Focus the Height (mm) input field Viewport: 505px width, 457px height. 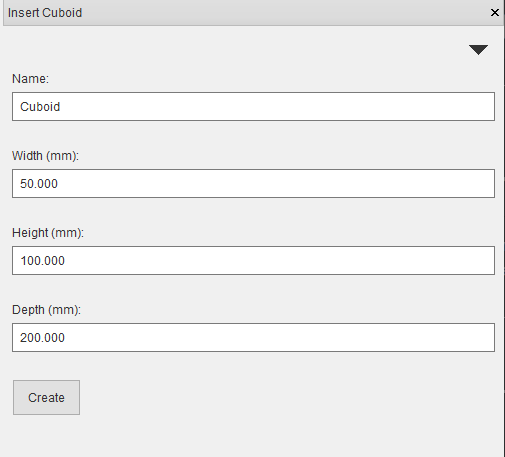(253, 261)
